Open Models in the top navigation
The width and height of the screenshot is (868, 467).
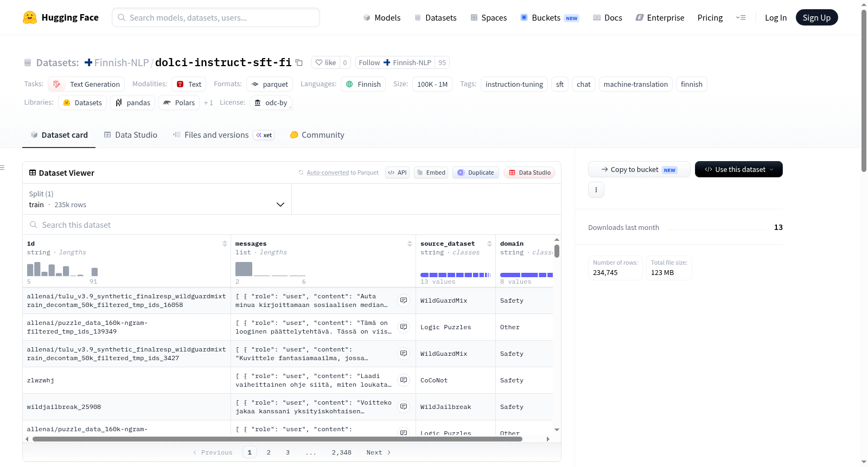[382, 17]
